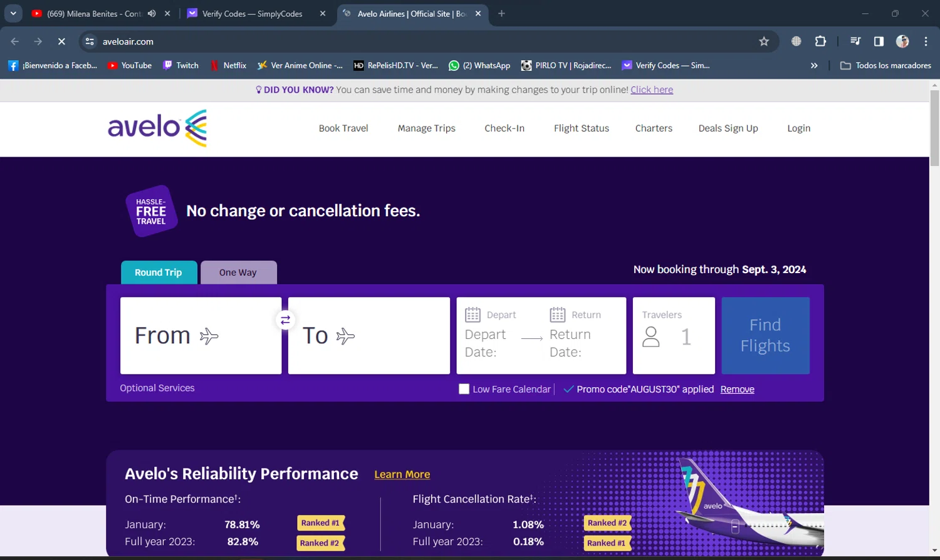This screenshot has height=560, width=940.
Task: Click the Hassle-Free Travel badge
Action: click(x=151, y=211)
